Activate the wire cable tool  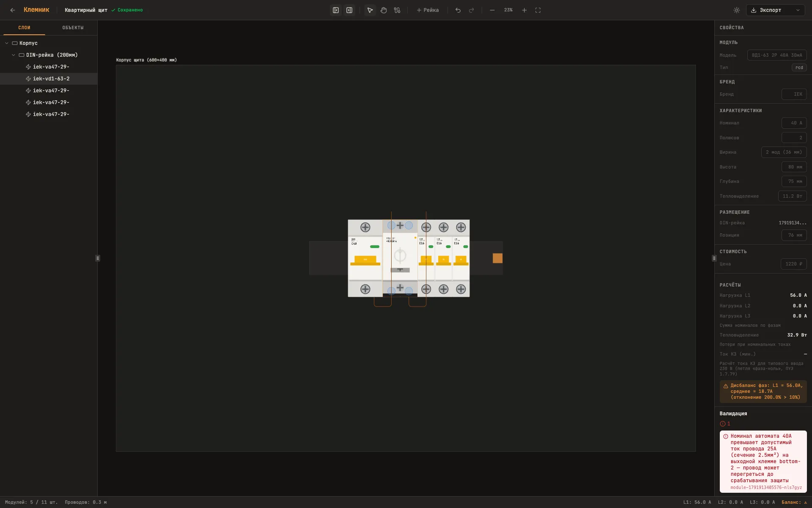pos(397,10)
